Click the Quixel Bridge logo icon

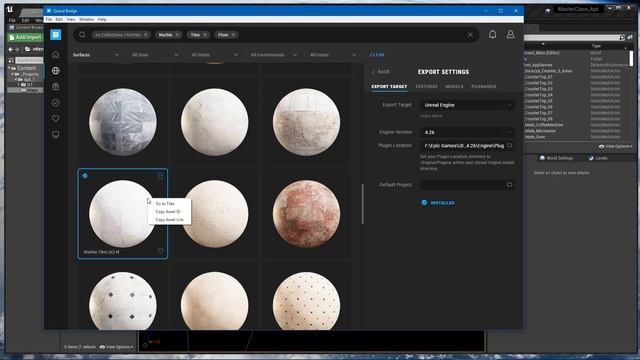point(56,35)
